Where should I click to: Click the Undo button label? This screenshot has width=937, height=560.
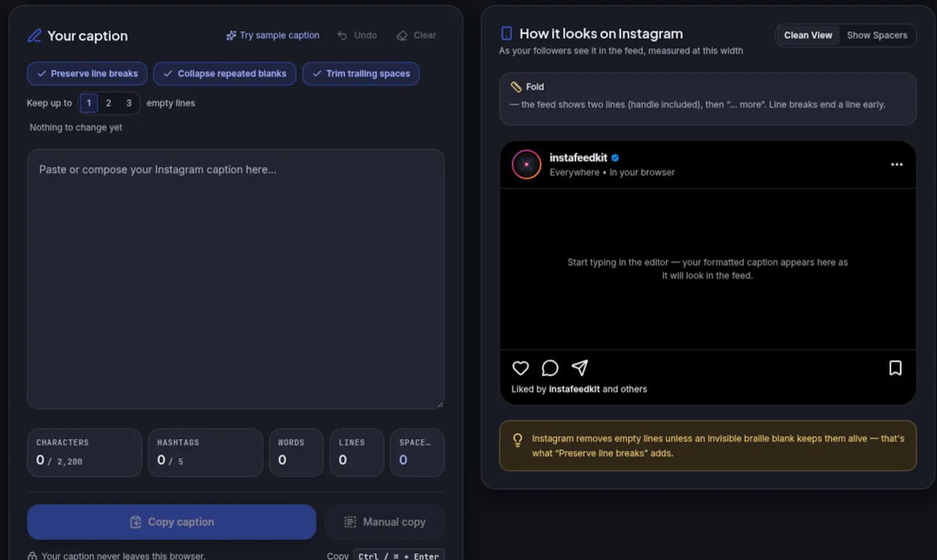[x=365, y=36]
